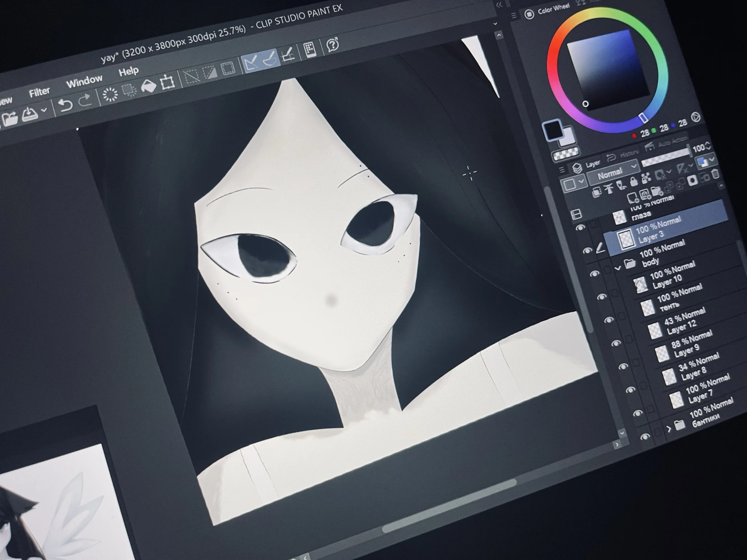Viewport: 747px width, 560px height.
Task: Expand the бантики layer folder
Action: [669, 429]
